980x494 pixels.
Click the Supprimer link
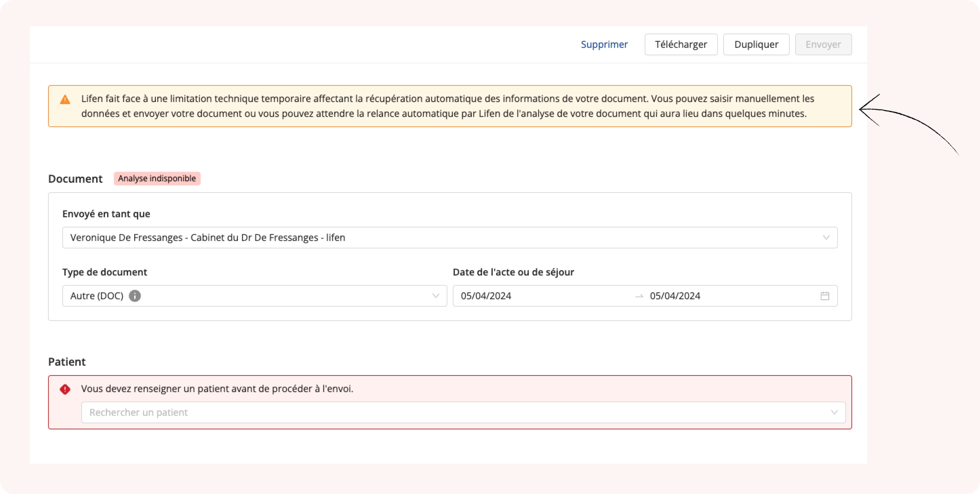coord(604,45)
